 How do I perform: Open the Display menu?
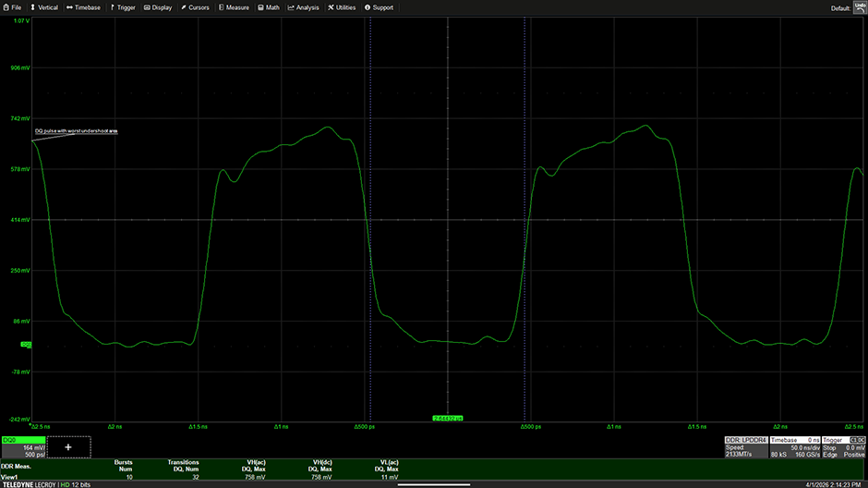158,7
